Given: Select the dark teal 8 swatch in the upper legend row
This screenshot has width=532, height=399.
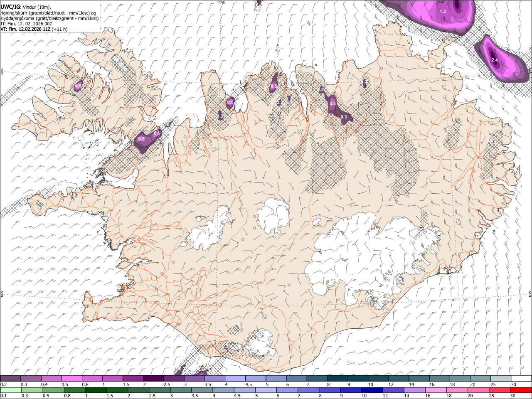Looking at the screenshot, I should (x=337, y=378).
